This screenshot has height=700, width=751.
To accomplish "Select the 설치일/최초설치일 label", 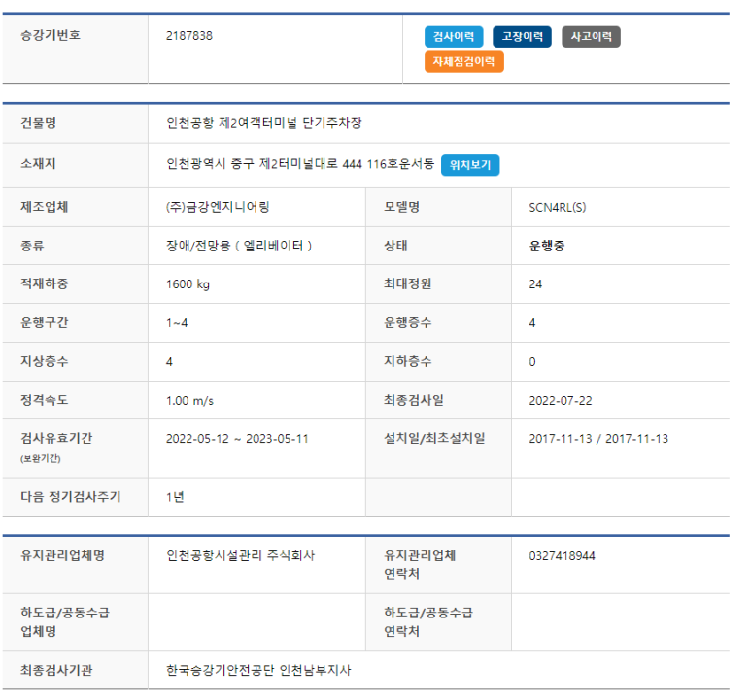I will point(434,438).
